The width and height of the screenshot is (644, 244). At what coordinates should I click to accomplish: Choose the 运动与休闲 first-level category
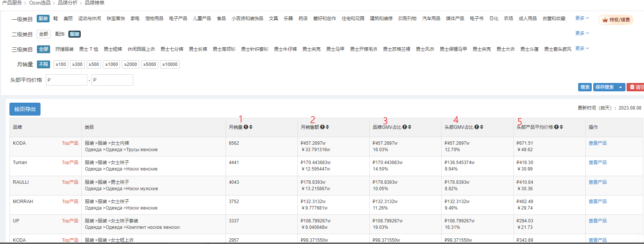pos(90,19)
